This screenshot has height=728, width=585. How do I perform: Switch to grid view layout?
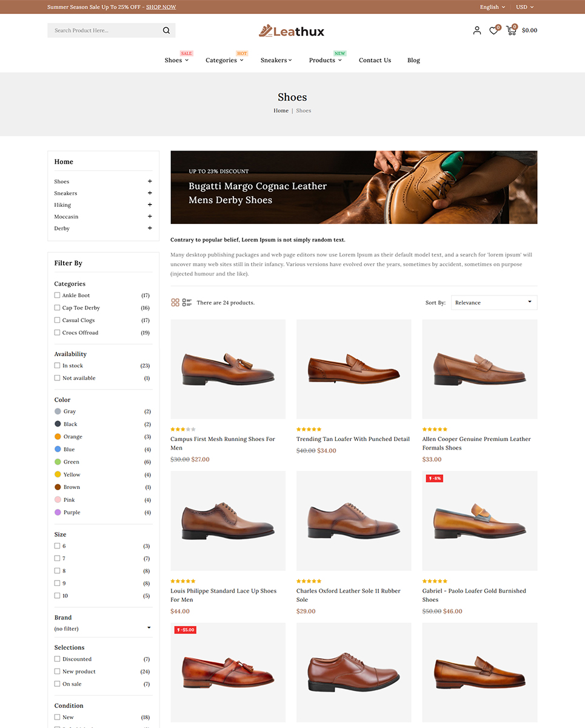coord(175,302)
